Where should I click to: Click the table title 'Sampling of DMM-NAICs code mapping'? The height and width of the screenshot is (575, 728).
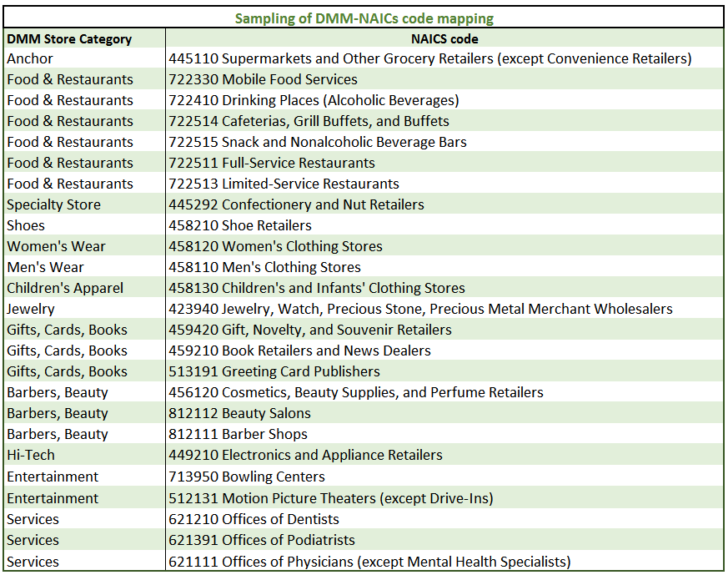coord(364,18)
